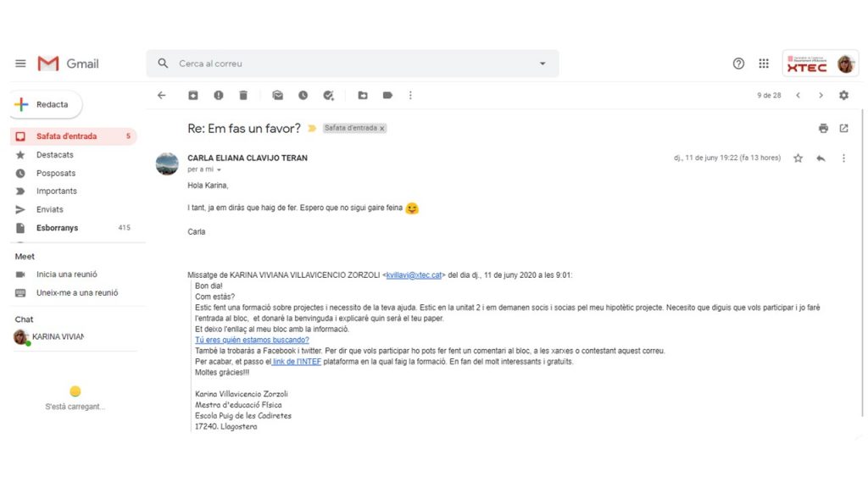Report the message as spam
The image size is (868, 488).
coord(219,96)
